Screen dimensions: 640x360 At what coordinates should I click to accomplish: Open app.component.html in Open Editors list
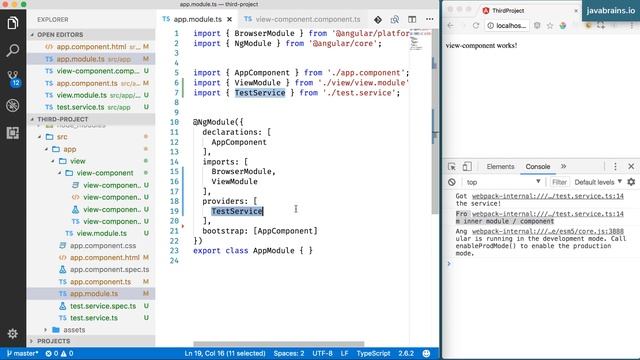91,47
